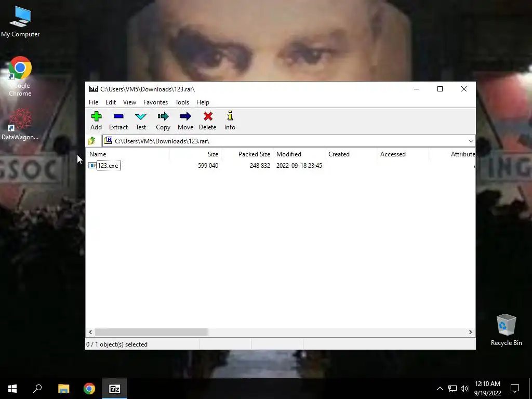This screenshot has width=532, height=399.
Task: Open My Computer desktop icon
Action: pyautogui.click(x=20, y=21)
